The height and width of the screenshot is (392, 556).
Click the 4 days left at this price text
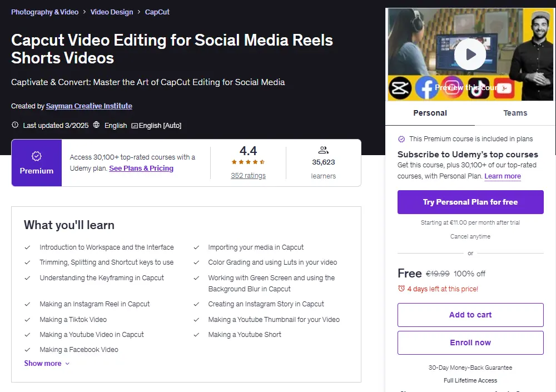[443, 289]
